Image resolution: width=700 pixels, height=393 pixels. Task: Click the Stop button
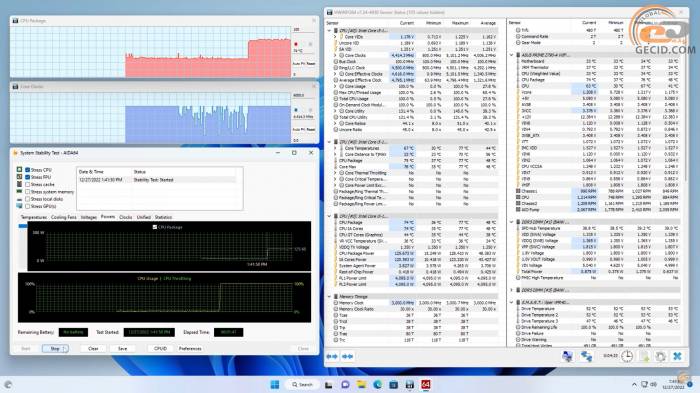click(x=55, y=348)
